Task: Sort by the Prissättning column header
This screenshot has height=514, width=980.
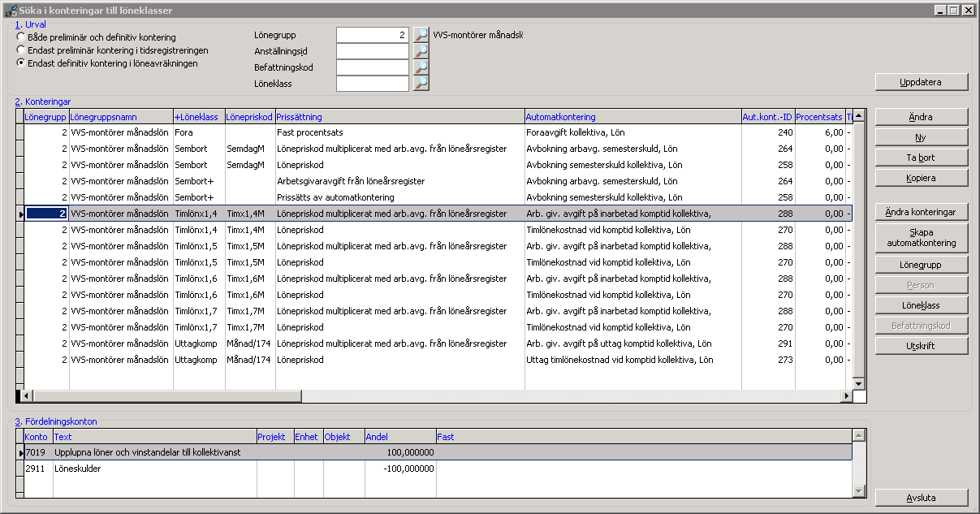Action: click(x=400, y=117)
